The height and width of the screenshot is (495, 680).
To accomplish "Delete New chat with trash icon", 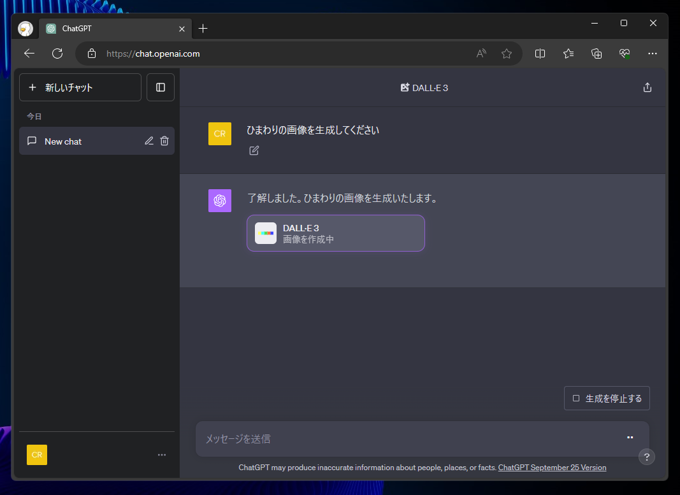I will click(164, 141).
